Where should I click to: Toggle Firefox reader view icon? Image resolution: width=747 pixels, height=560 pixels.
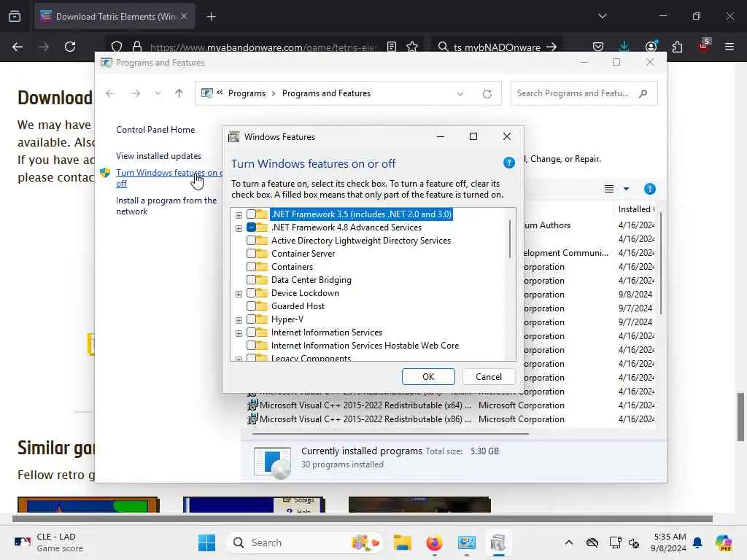tap(392, 47)
